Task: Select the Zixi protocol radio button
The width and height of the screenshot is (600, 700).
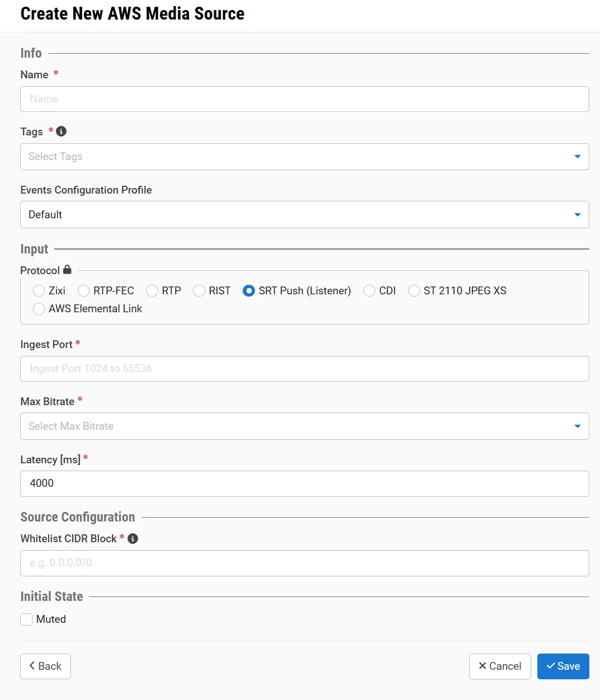Action: [39, 291]
